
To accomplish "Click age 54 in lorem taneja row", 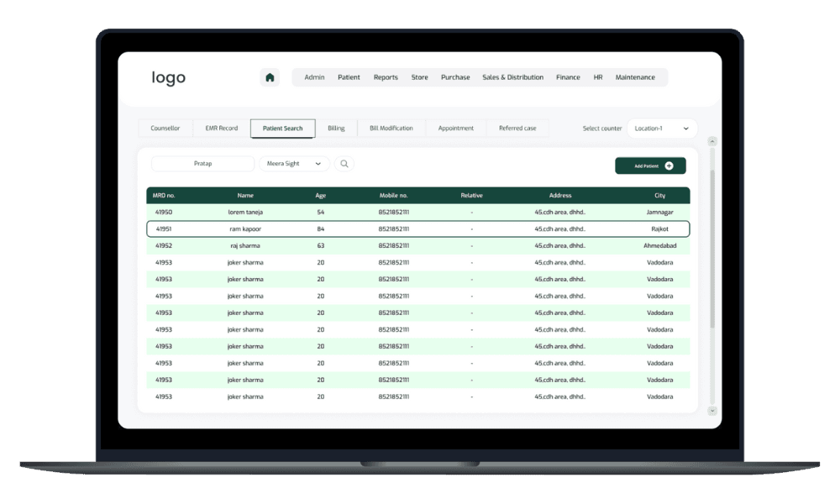I will point(320,212).
